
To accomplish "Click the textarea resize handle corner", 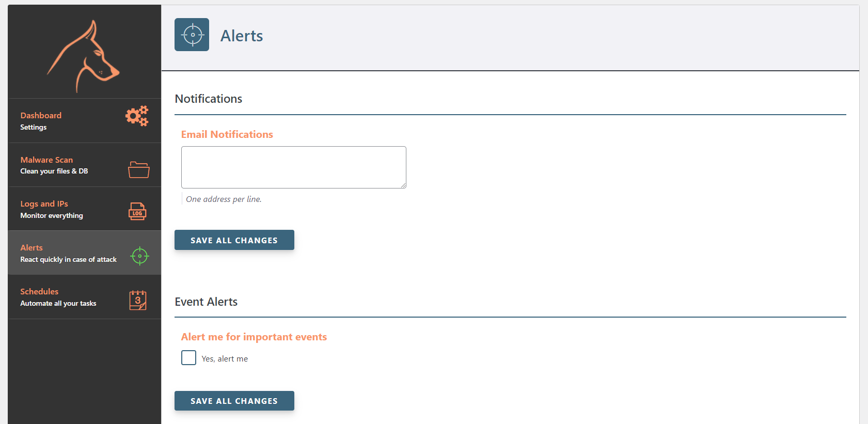I will click(x=403, y=185).
